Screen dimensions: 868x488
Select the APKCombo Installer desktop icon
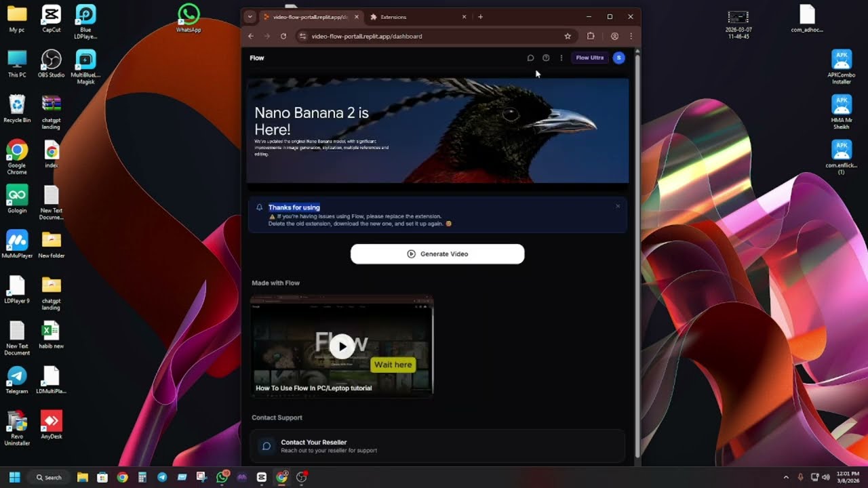841,67
